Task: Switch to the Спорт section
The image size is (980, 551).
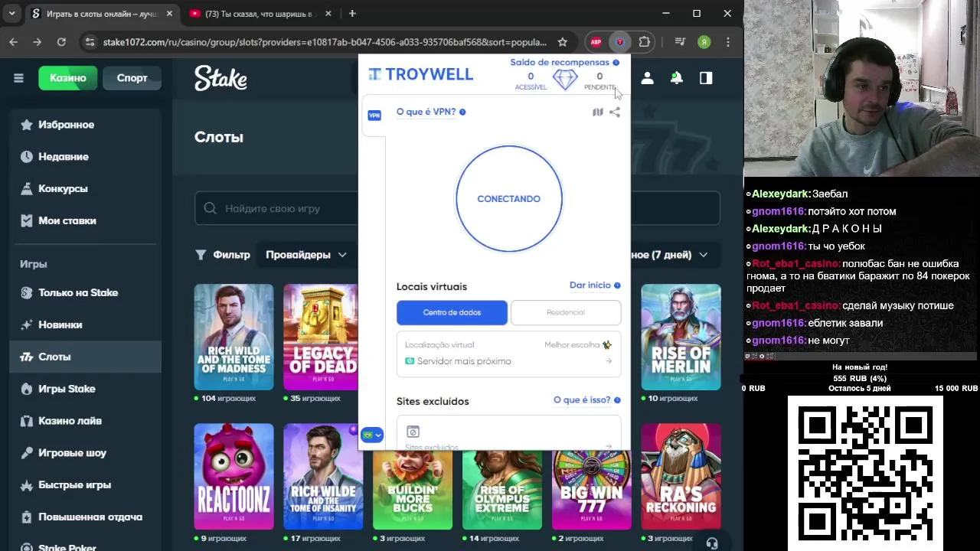Action: [132, 78]
